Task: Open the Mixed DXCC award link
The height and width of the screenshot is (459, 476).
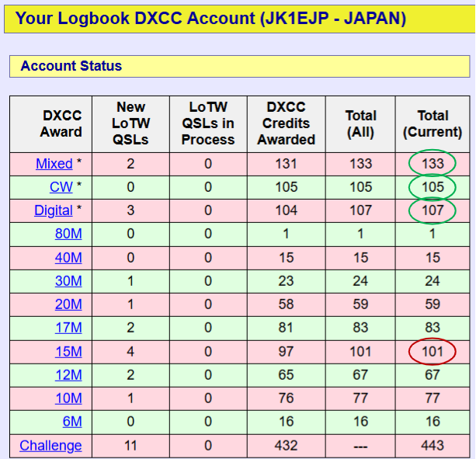Action: (x=54, y=164)
